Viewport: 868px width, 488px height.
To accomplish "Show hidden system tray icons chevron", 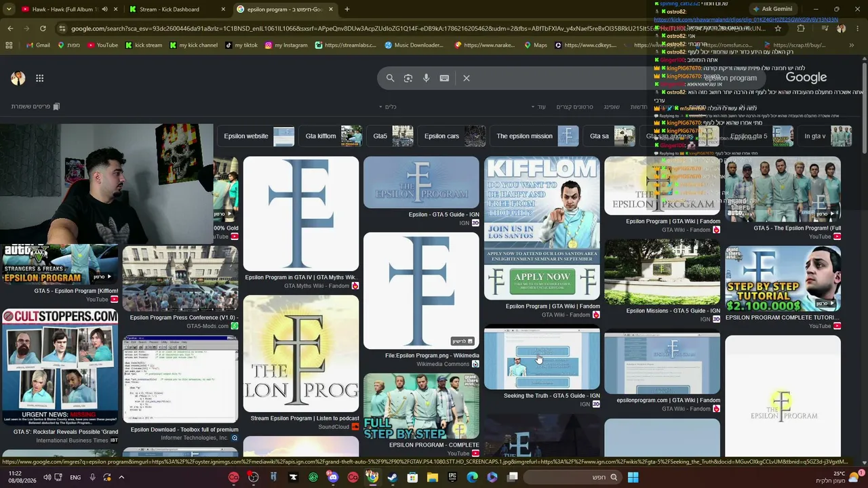I will [x=121, y=477].
